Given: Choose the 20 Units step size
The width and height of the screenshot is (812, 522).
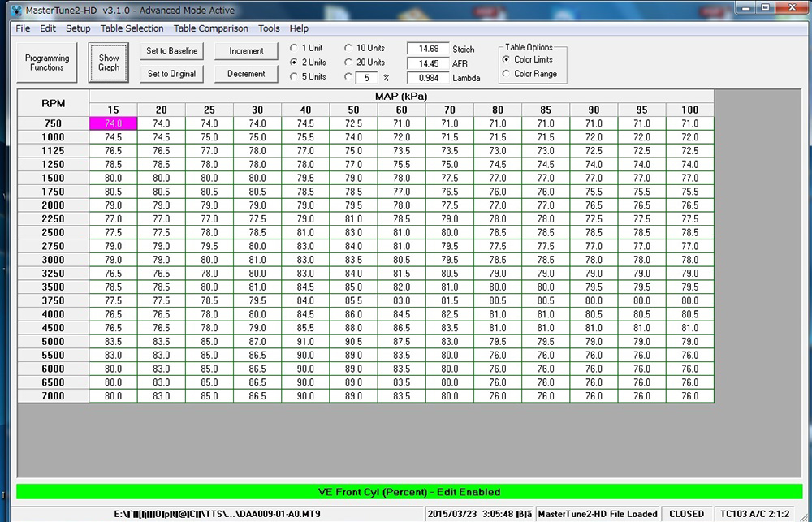Looking at the screenshot, I should tap(348, 63).
